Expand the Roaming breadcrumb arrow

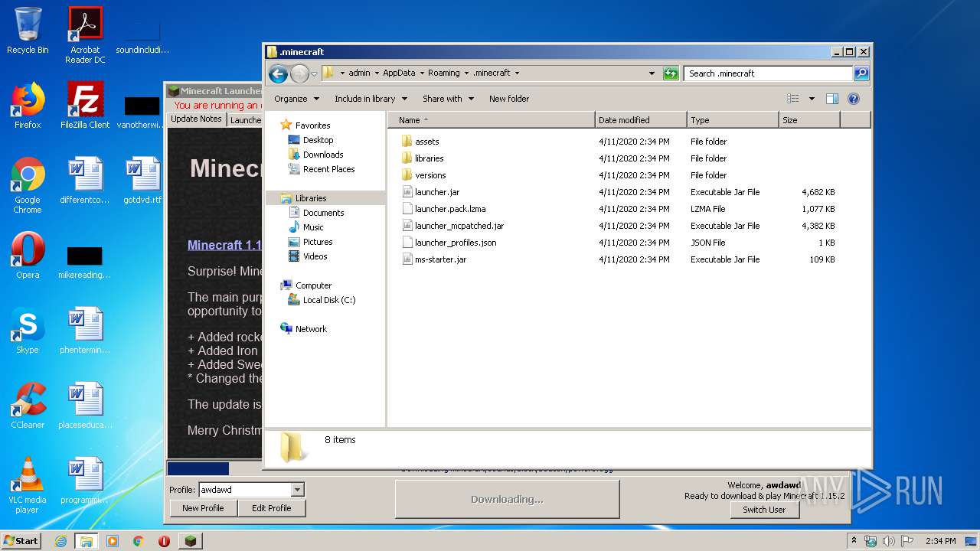click(x=466, y=73)
